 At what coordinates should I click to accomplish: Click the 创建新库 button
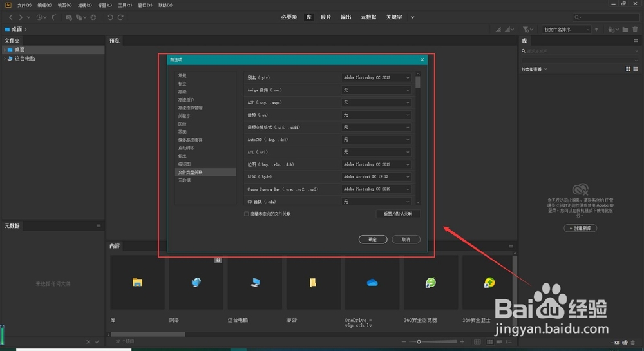[x=580, y=228]
